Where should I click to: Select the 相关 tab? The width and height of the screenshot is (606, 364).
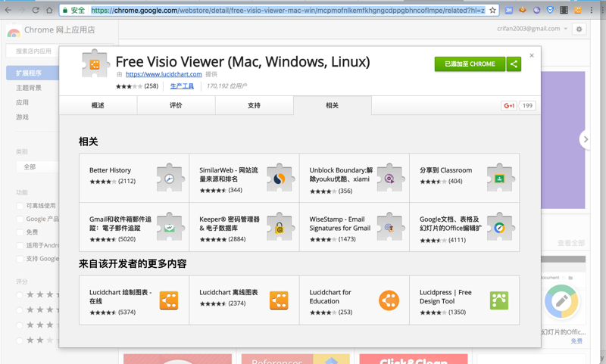333,105
